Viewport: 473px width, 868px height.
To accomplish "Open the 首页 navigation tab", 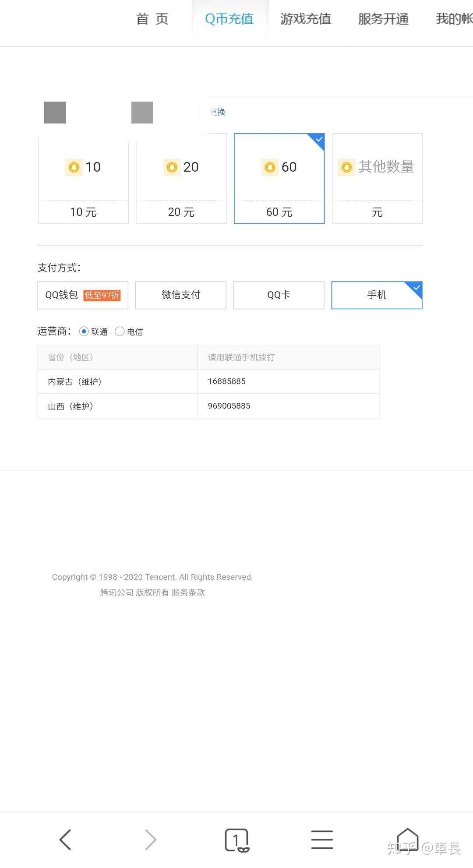I will [152, 19].
